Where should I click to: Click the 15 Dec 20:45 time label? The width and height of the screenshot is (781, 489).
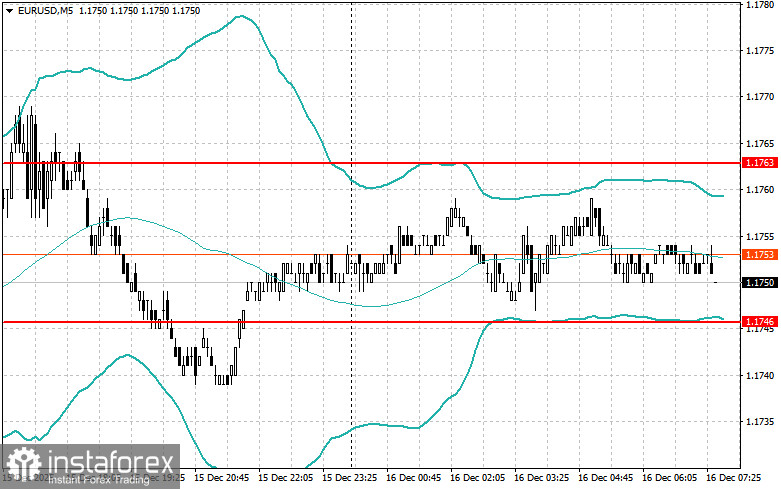click(221, 478)
